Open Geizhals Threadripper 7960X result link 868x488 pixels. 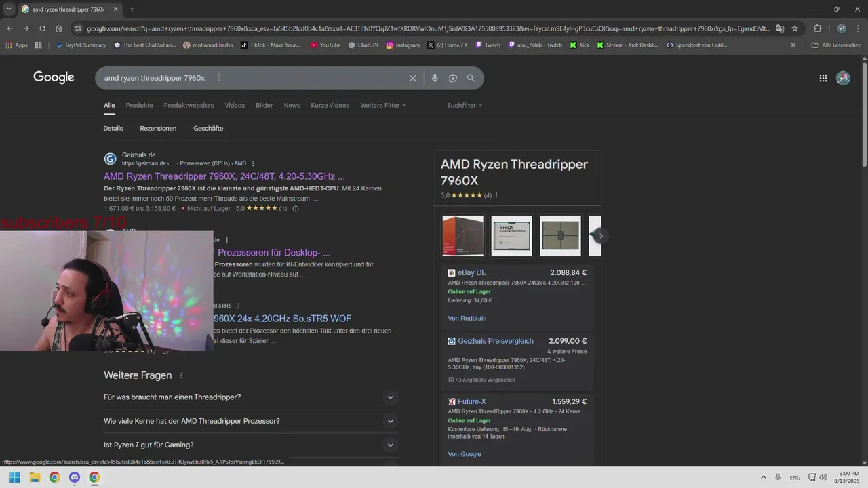(224, 176)
